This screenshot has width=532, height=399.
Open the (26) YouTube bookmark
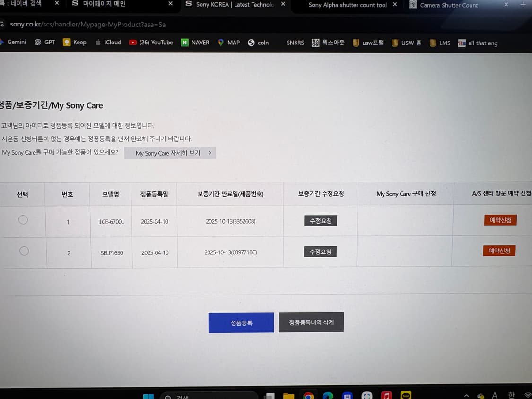(x=151, y=42)
